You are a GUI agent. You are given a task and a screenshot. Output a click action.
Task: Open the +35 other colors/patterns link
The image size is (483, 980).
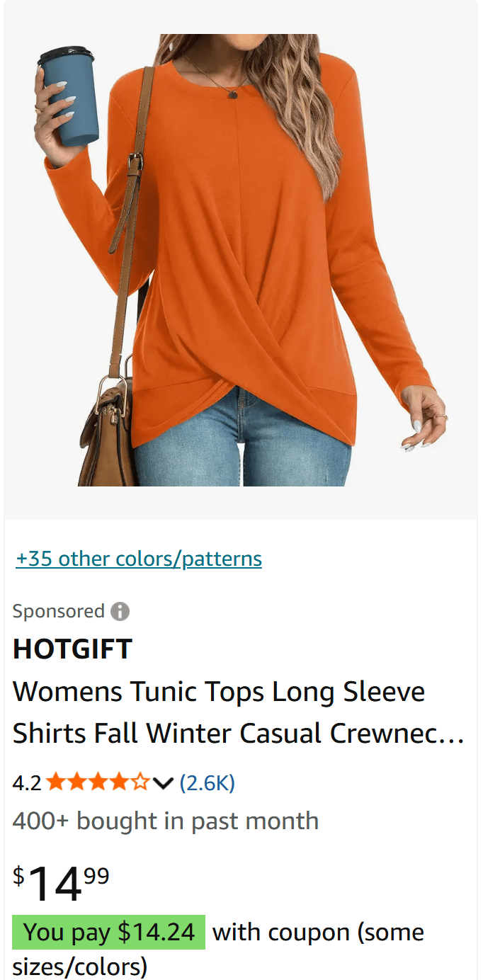coord(139,559)
